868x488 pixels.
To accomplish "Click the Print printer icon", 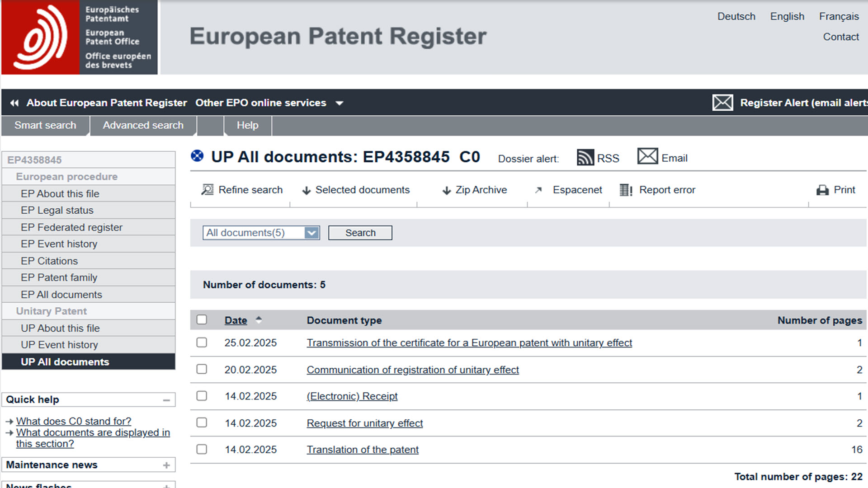I will (822, 190).
